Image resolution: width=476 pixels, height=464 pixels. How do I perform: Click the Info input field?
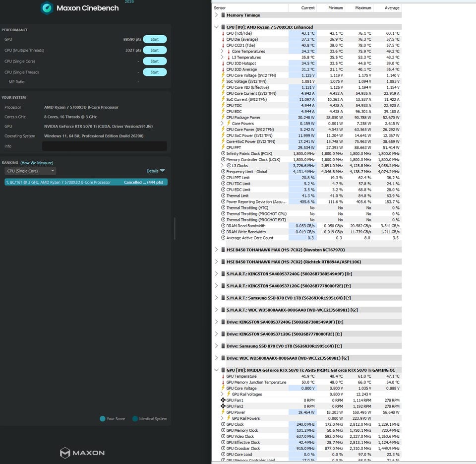point(105,146)
